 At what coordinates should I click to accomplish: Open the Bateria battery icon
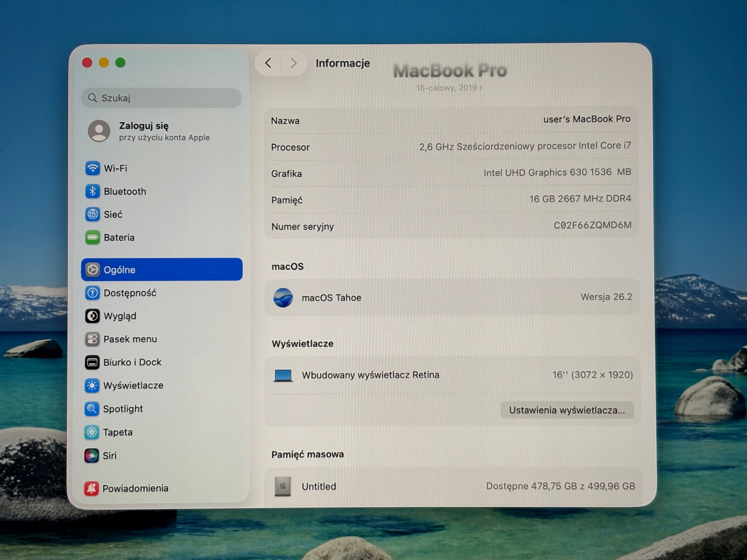click(92, 237)
